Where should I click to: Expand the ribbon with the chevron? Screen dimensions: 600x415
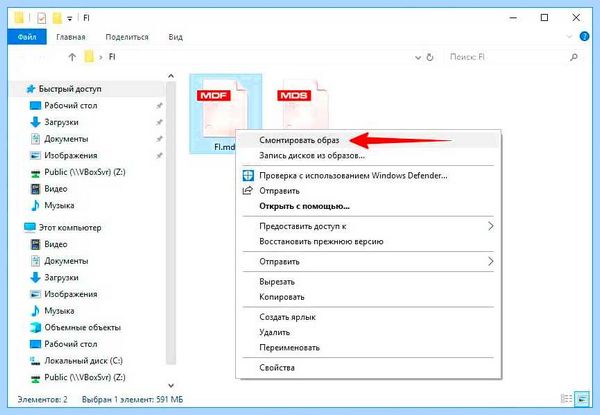point(569,37)
